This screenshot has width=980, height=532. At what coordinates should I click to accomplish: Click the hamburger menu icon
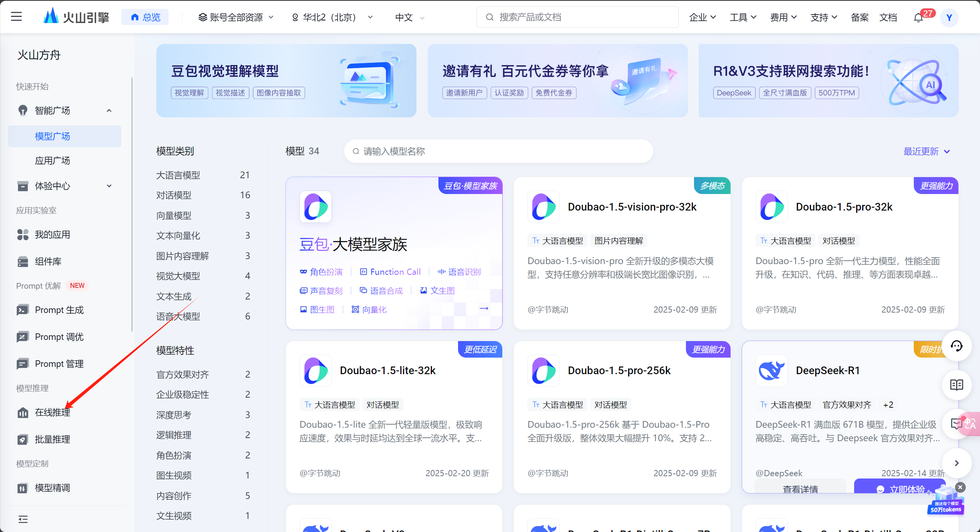point(16,17)
